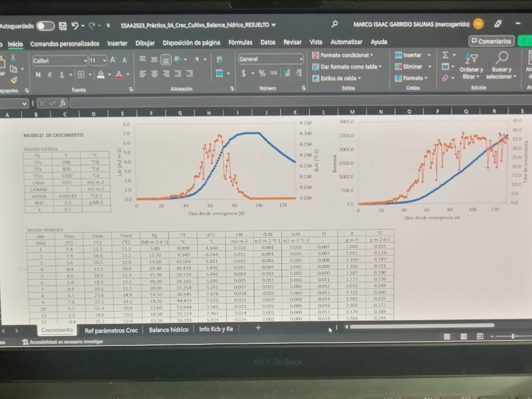Open the Fórmulas ribbon tab
The image size is (532, 399).
coord(240,43)
